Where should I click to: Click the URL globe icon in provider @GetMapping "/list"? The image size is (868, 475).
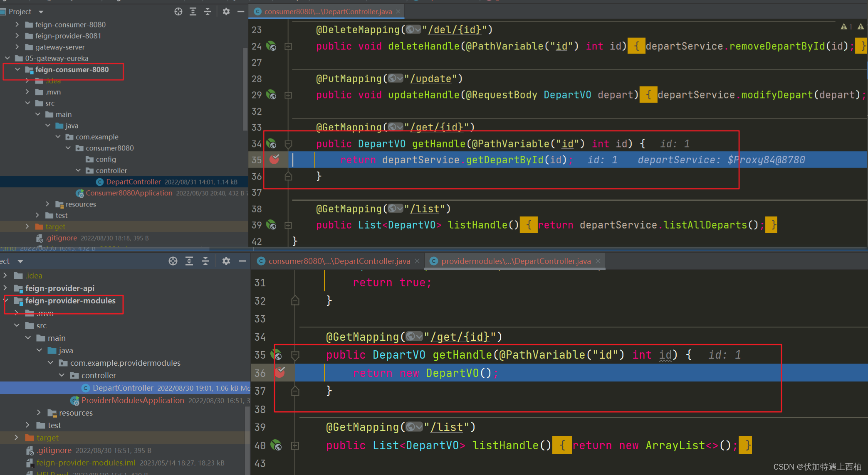pos(414,427)
